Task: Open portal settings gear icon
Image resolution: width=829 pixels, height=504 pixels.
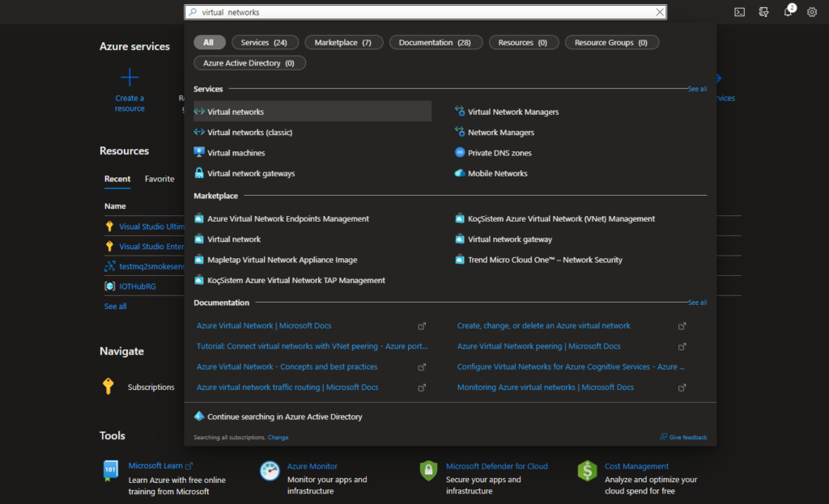Action: pyautogui.click(x=811, y=12)
